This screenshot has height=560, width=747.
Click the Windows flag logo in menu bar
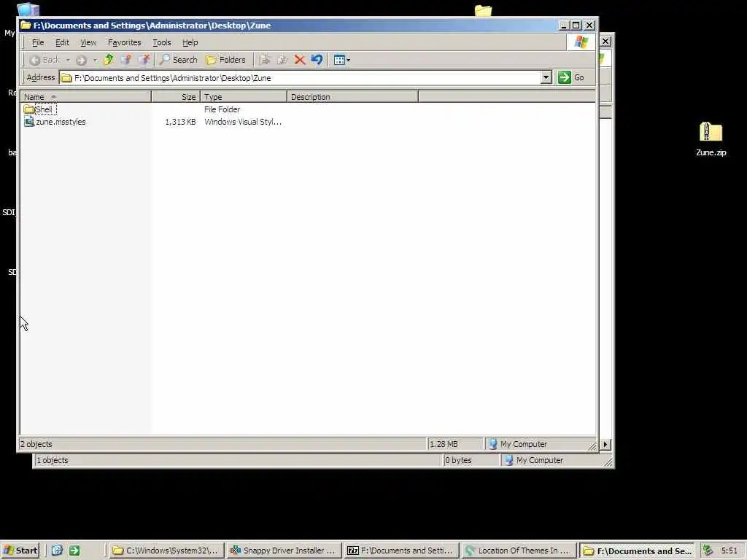[x=581, y=42]
